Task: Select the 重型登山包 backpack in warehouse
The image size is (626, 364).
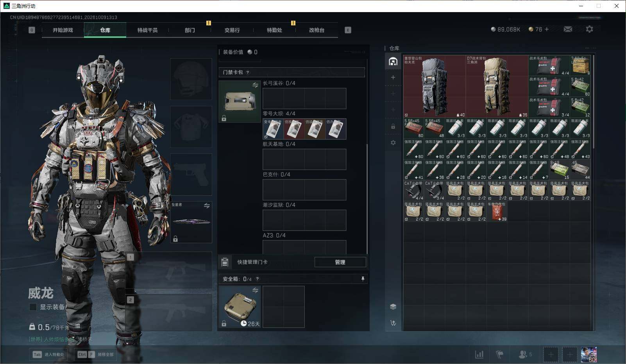Action: 435,86
